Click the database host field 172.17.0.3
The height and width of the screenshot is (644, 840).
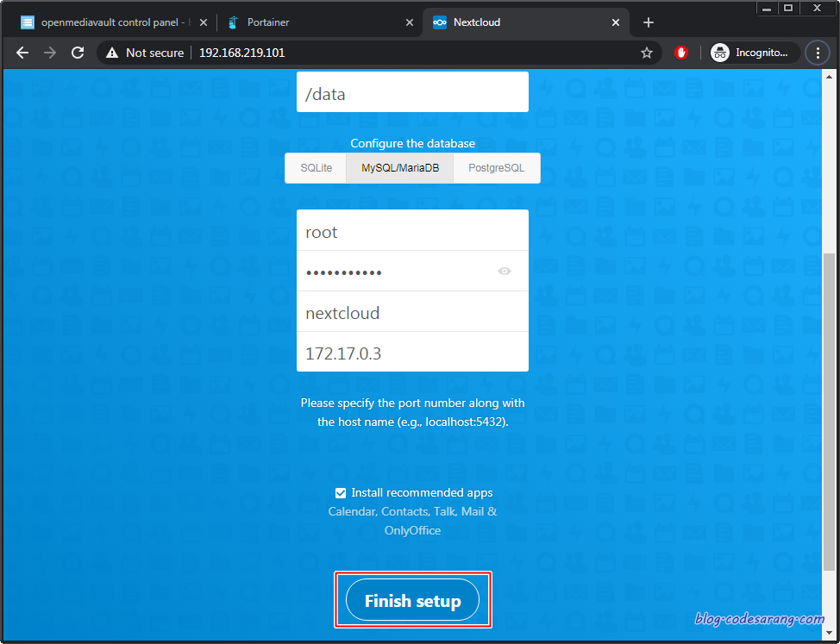click(x=412, y=352)
